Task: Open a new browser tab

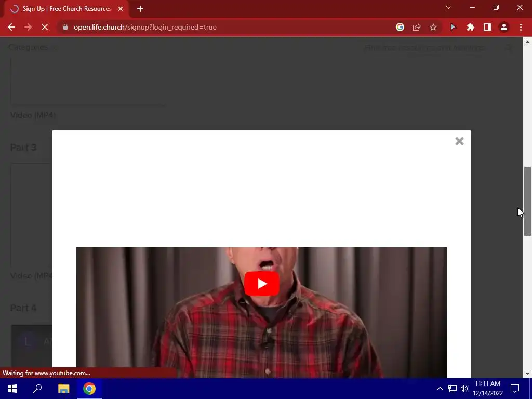Action: point(140,9)
